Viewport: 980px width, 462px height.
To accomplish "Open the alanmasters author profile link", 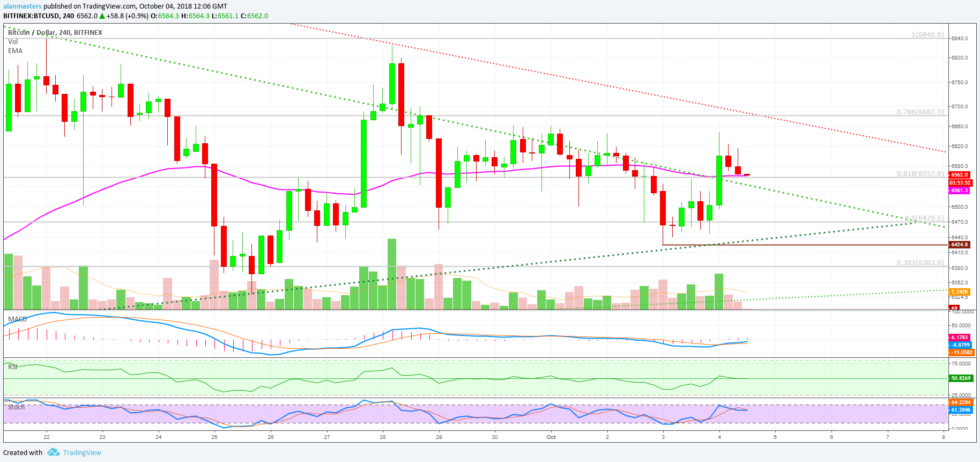I will 22,6.
